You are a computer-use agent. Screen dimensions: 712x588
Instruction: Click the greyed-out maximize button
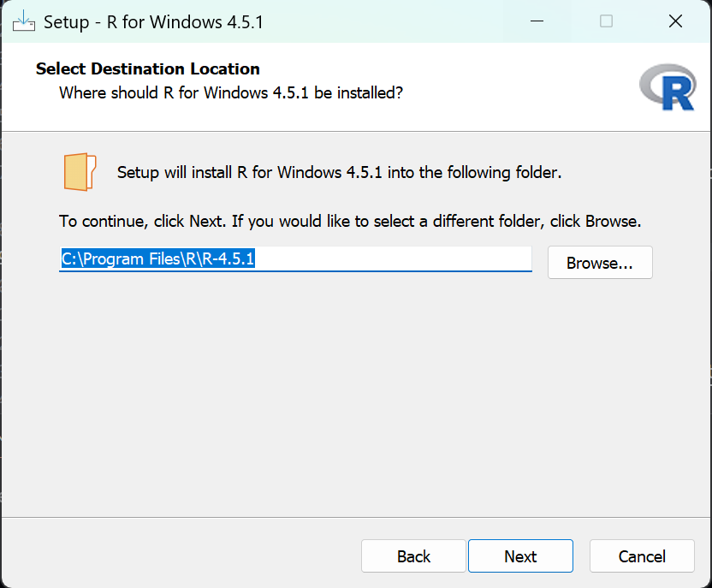point(606,21)
